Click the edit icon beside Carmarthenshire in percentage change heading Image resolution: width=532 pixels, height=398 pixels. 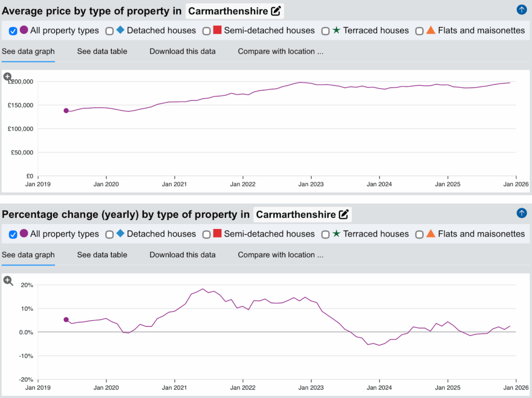point(343,215)
